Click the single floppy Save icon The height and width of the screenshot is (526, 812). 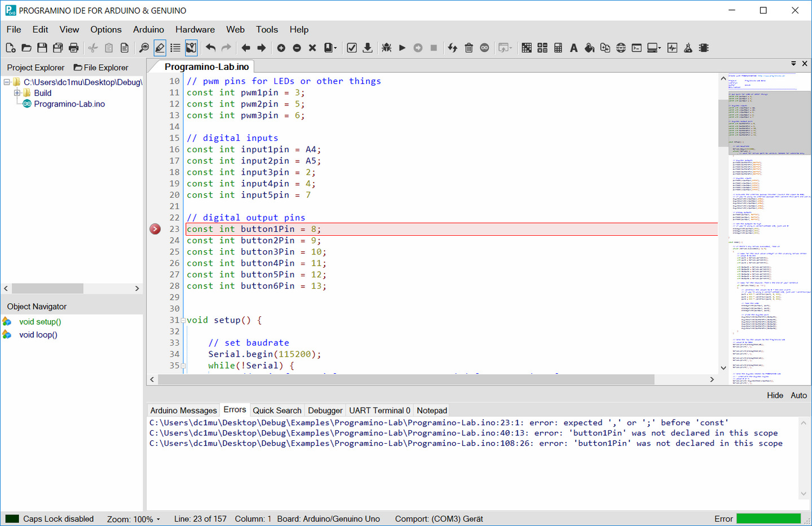(x=42, y=48)
